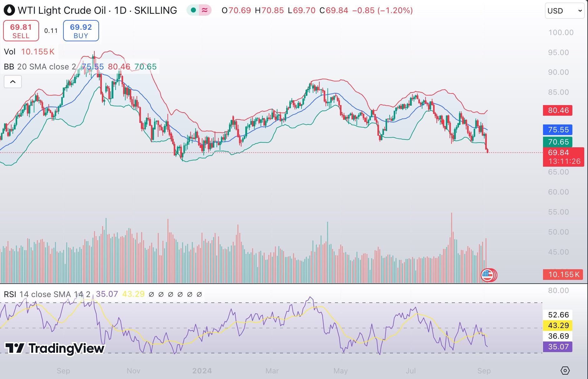Viewport: 588px width, 379px height.
Task: Click the WTI crude oil drop logo
Action: (9, 10)
